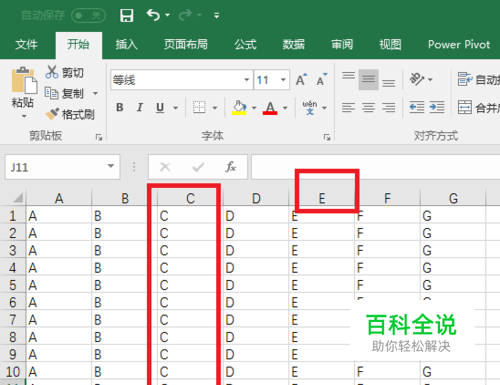Click the 复制 copy button

point(64,93)
